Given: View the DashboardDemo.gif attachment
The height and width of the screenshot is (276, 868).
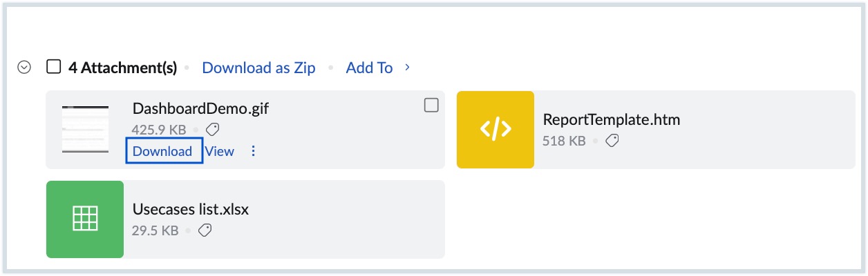Looking at the screenshot, I should [x=220, y=151].
